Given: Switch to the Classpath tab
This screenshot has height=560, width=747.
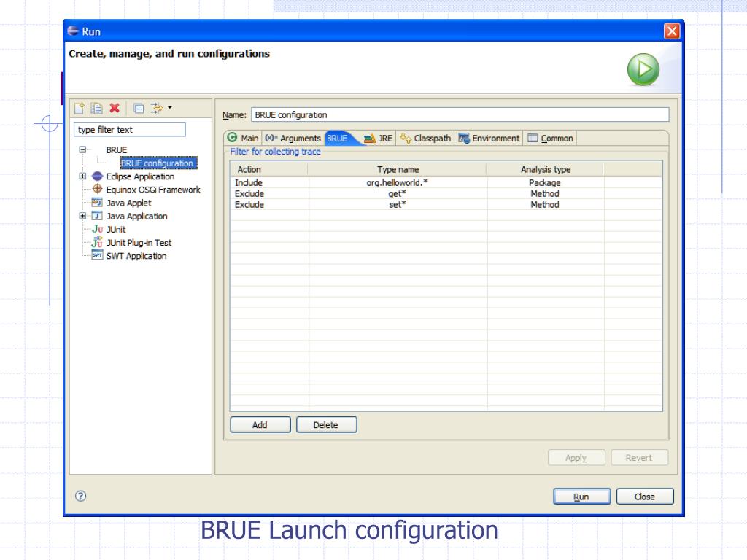Looking at the screenshot, I should [425, 138].
